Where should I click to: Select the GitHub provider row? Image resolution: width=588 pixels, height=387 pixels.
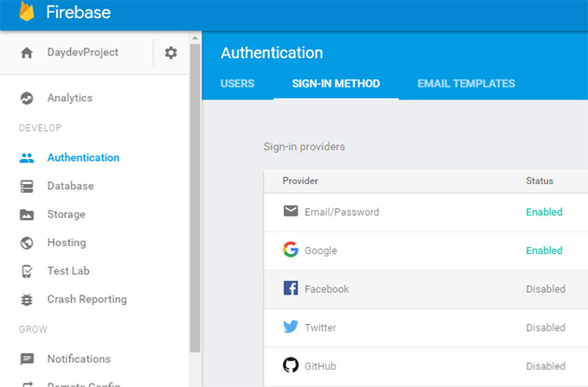pos(425,367)
